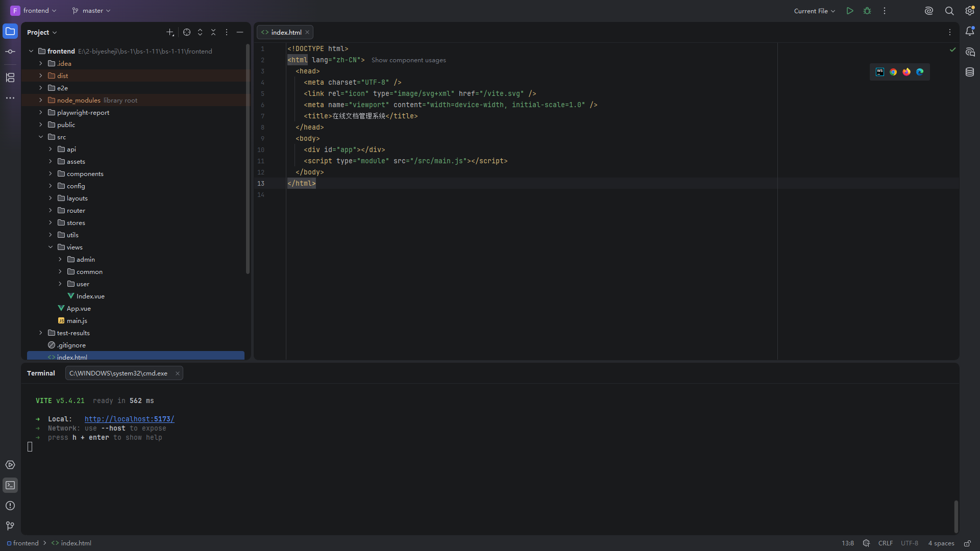
Task: Collapse the views folder
Action: coord(51,247)
